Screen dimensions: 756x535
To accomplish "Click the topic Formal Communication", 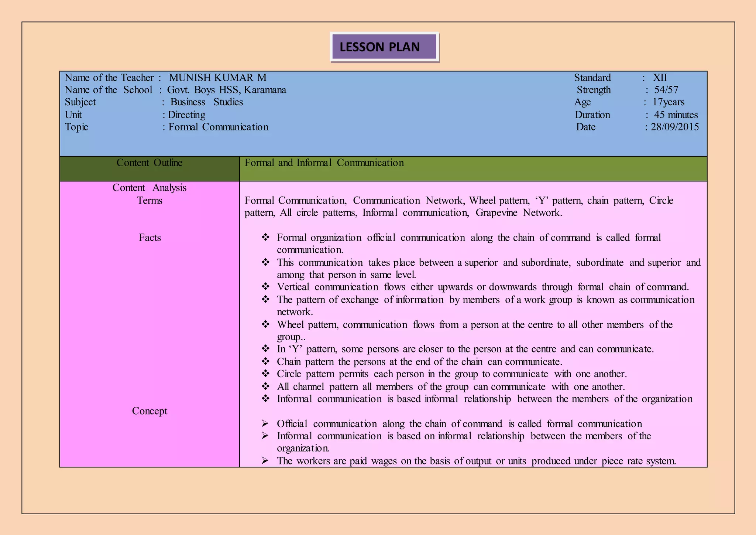I will 218,127.
